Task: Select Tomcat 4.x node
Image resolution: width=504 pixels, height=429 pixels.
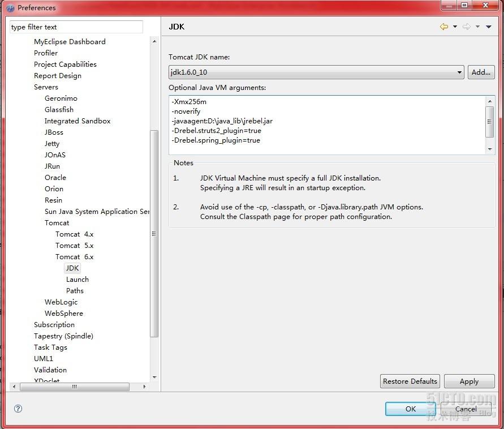Action: 74,234
